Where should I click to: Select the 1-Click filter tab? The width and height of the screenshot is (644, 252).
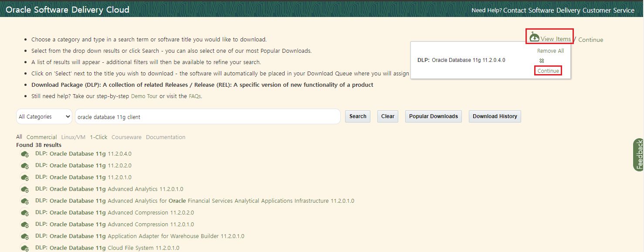click(x=98, y=137)
